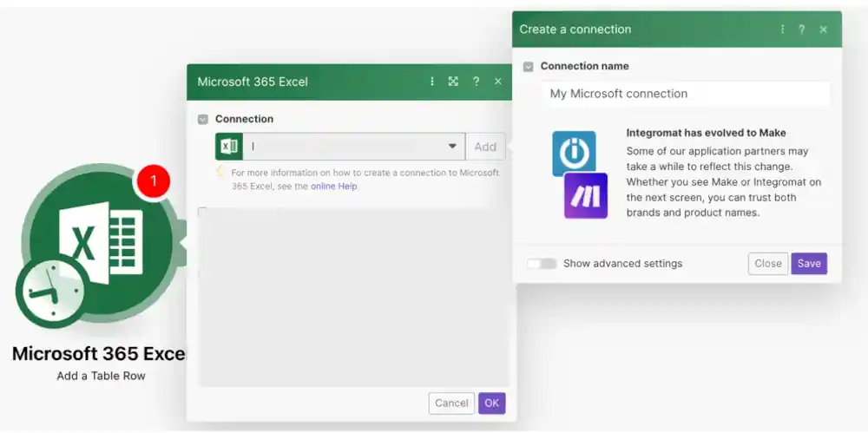Click OK in Microsoft 365 Excel dialog

coord(492,403)
